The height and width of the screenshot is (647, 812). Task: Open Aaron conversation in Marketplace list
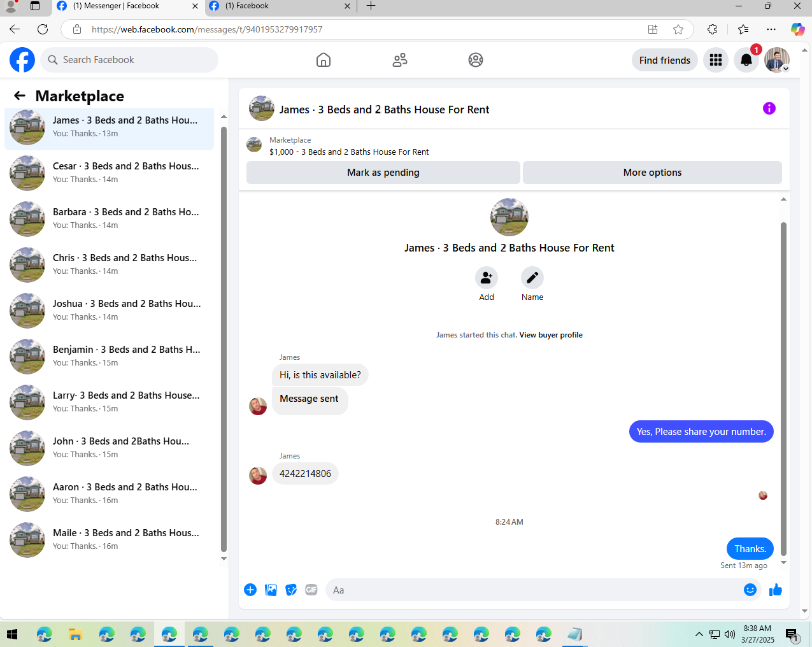coord(110,494)
